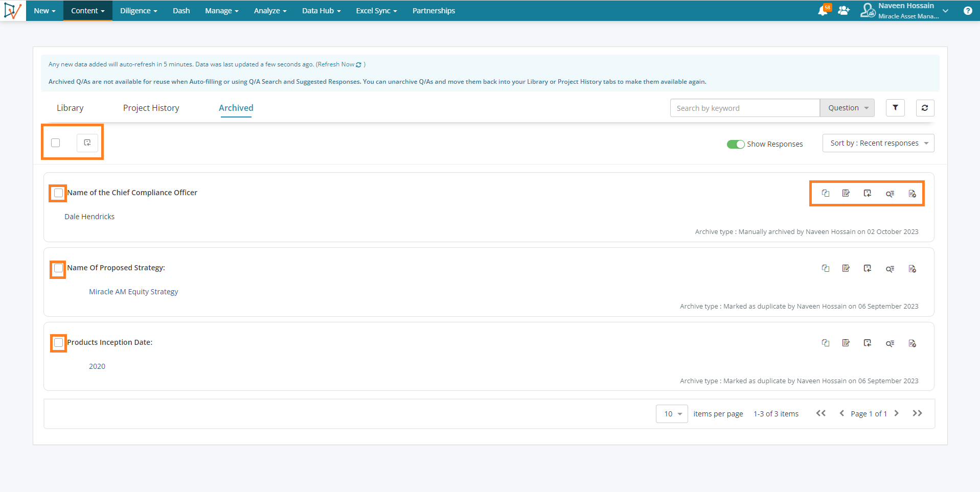Edit the Name Of Proposed Strategy Q/A

846,268
